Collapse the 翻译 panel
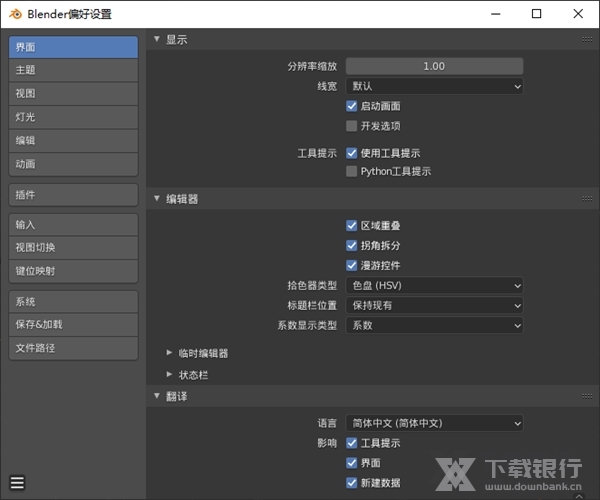600x500 pixels. [x=157, y=396]
